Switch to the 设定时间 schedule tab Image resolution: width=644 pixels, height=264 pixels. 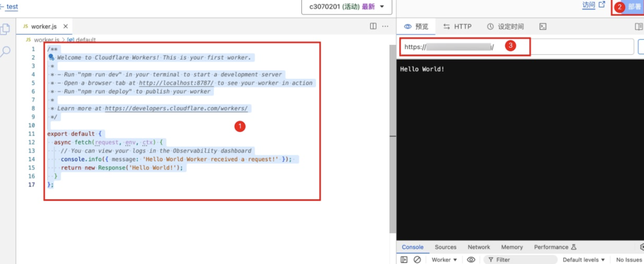tap(505, 26)
